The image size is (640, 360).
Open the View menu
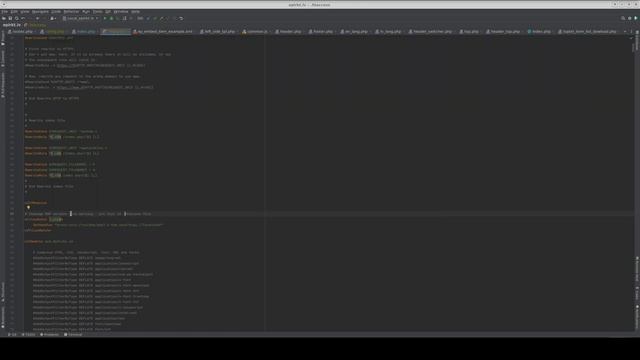click(24, 12)
